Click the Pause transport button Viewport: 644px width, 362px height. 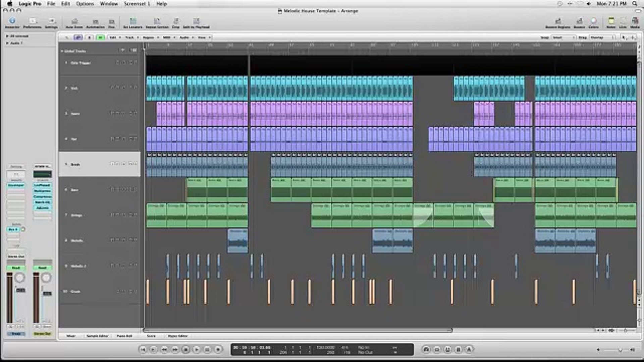[207, 350]
